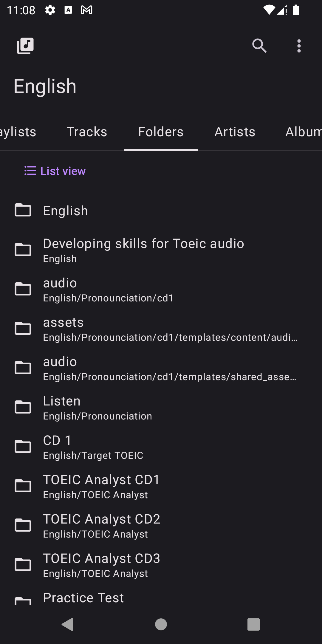Tap the folder icon beside Listen
Screen dimensions: 322x644
tap(23, 407)
